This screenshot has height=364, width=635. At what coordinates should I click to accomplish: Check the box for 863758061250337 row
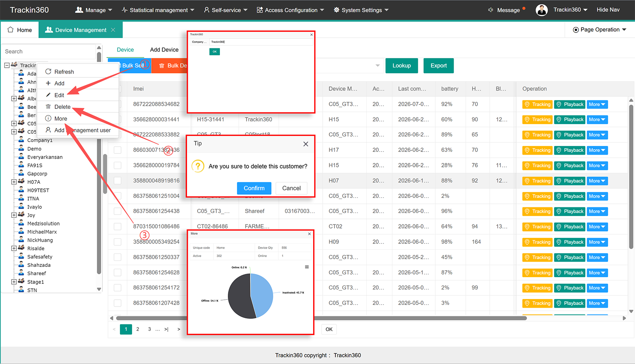[117, 257]
